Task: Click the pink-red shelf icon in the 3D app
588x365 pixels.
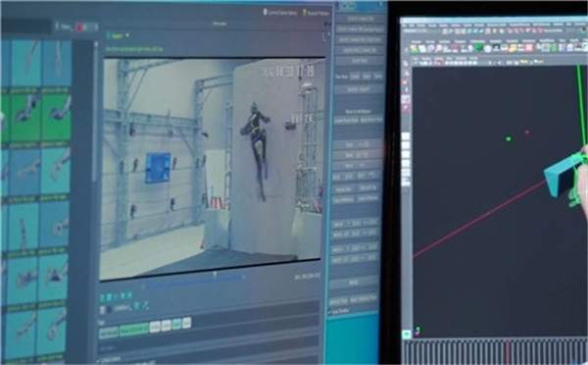Action: pos(529,47)
